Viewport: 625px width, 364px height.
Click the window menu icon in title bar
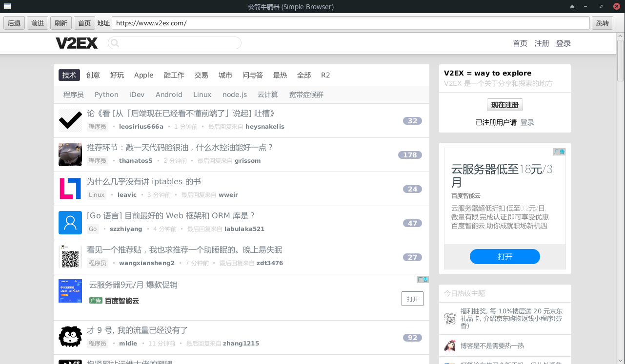pyautogui.click(x=7, y=6)
